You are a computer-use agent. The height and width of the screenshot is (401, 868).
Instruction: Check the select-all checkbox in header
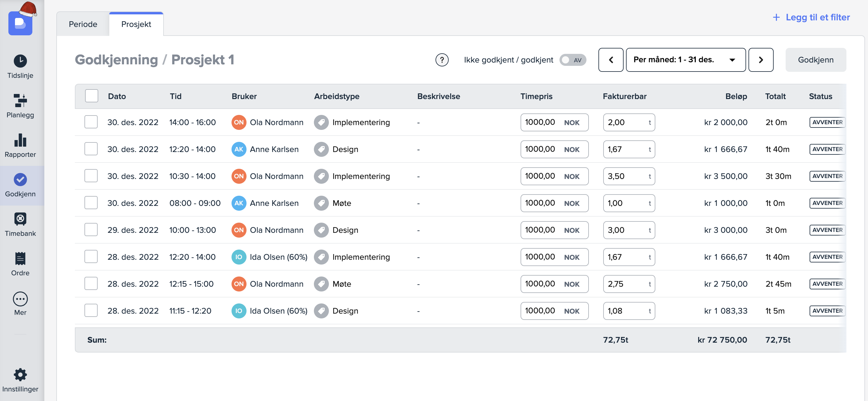(x=91, y=96)
